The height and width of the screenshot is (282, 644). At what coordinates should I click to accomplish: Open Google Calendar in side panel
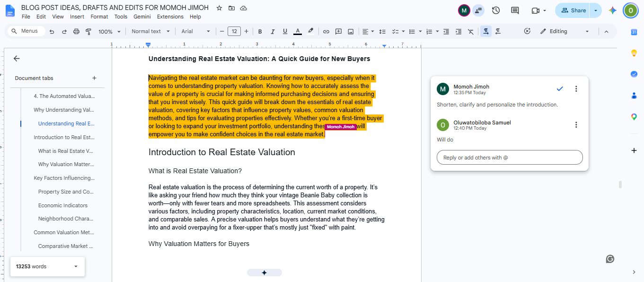634,32
